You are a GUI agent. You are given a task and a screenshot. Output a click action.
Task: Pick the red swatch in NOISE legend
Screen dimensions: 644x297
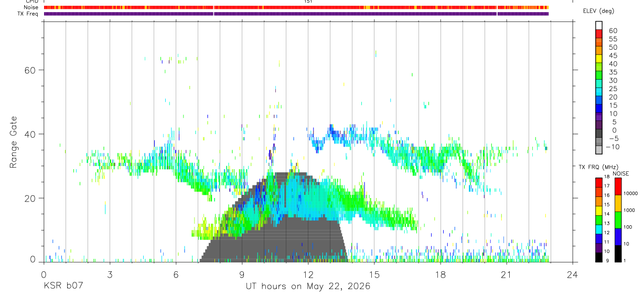coord(618,186)
